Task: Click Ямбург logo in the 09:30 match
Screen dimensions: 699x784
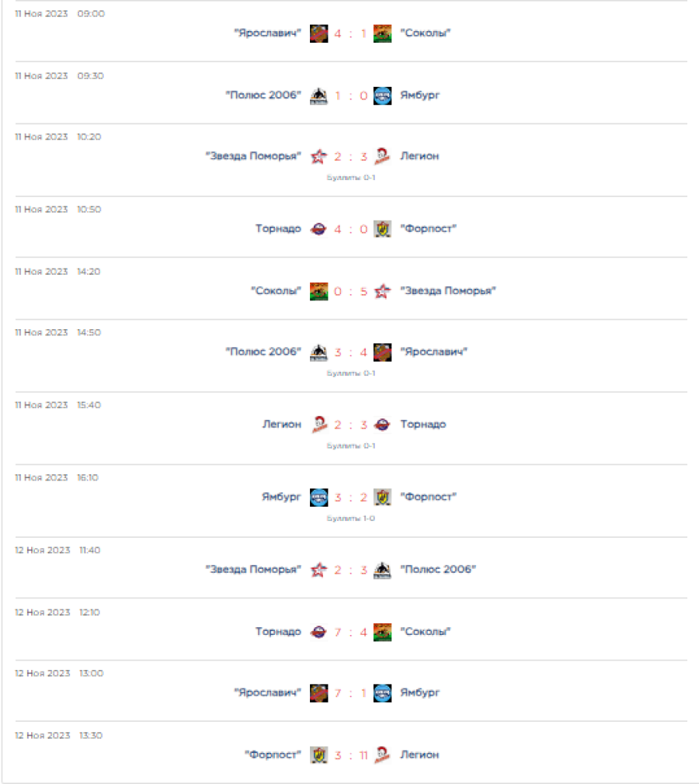Action: click(x=382, y=95)
